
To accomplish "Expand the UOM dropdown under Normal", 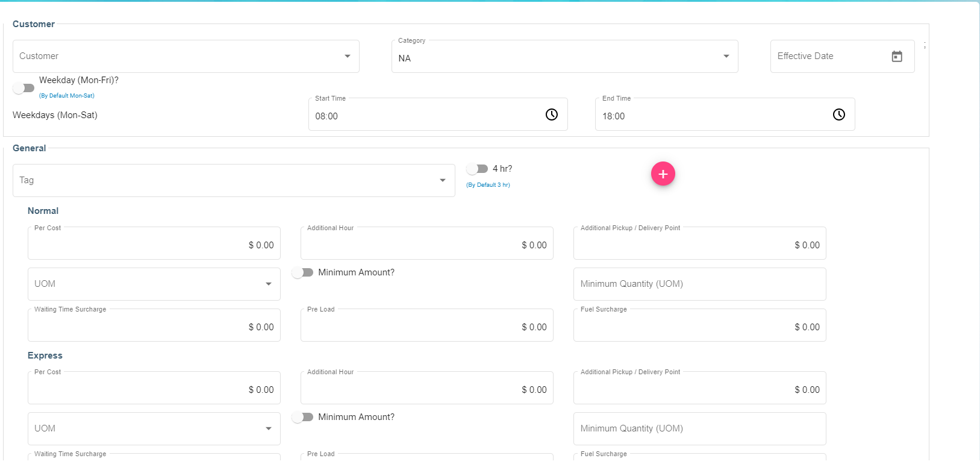I will 154,284.
